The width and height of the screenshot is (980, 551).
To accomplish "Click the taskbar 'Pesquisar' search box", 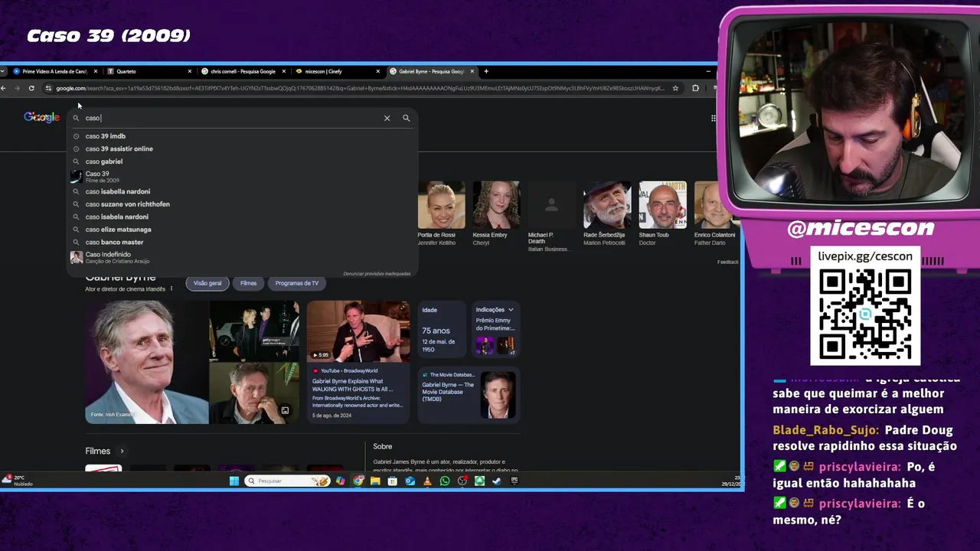I will tap(287, 481).
